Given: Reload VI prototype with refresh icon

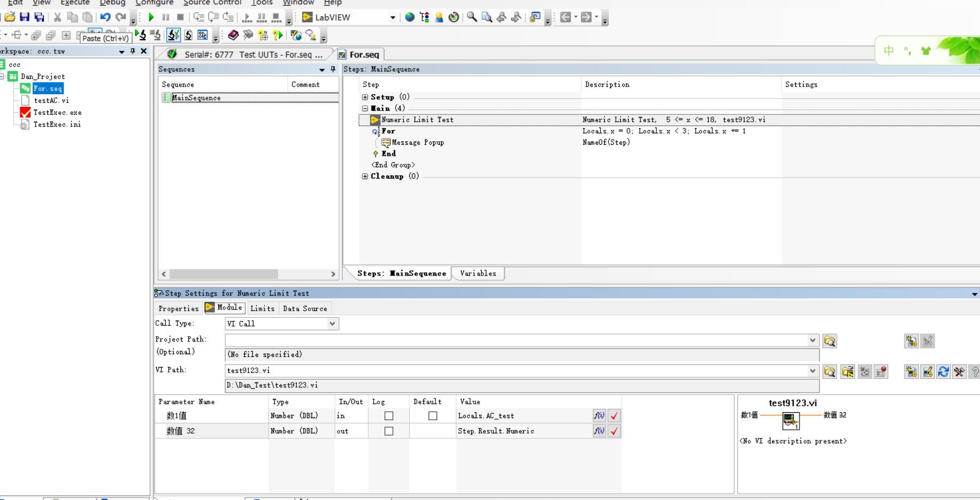Looking at the screenshot, I should pos(943,372).
